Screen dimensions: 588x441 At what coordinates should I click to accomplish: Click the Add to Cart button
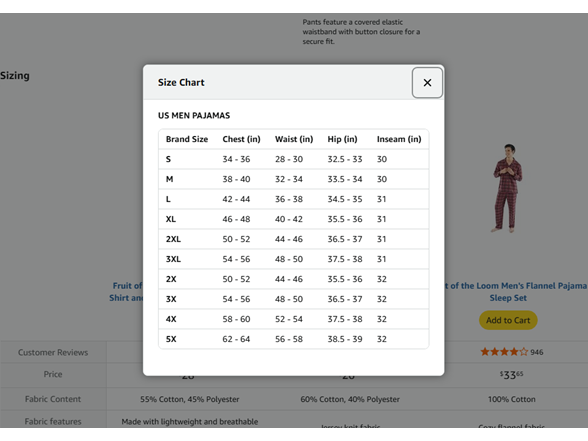pos(508,320)
